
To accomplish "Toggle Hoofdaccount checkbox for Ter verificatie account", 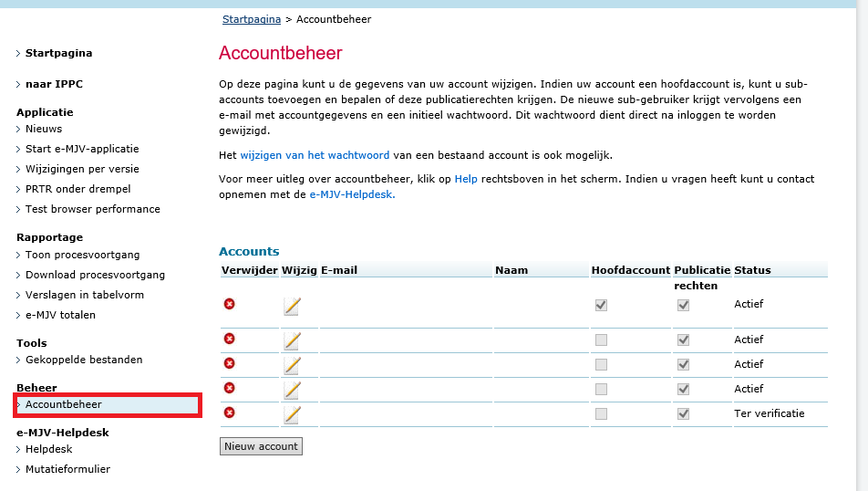I will [601, 413].
